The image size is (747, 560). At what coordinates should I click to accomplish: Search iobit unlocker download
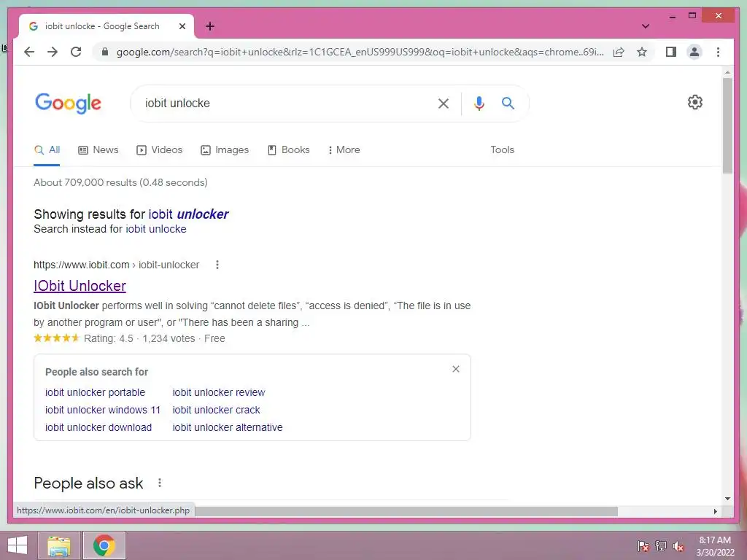point(98,427)
